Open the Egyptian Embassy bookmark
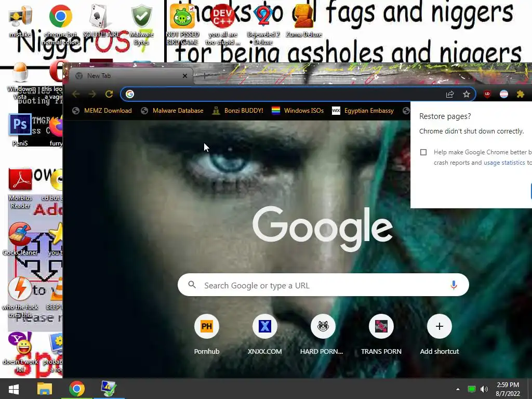The width and height of the screenshot is (532, 399). [363, 111]
